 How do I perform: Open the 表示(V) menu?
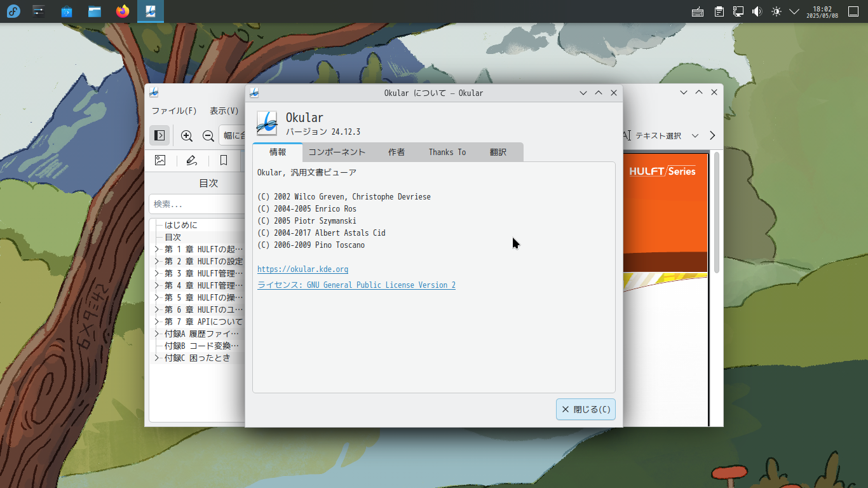point(224,111)
